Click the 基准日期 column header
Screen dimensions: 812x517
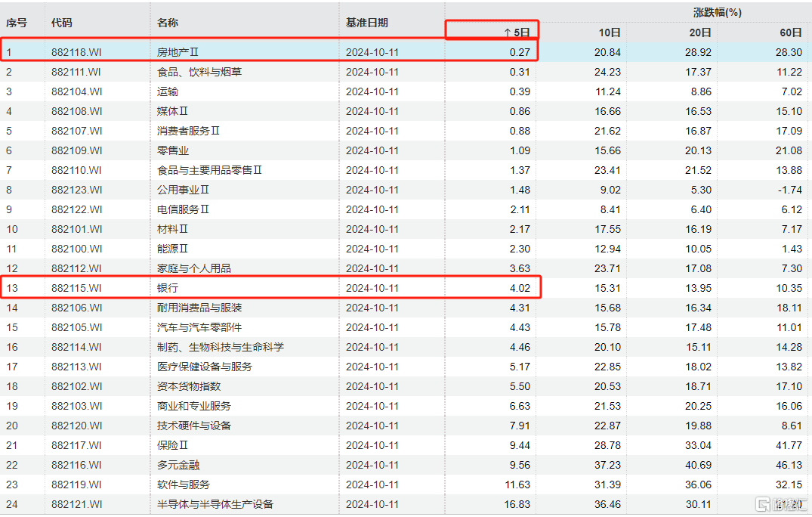point(367,23)
